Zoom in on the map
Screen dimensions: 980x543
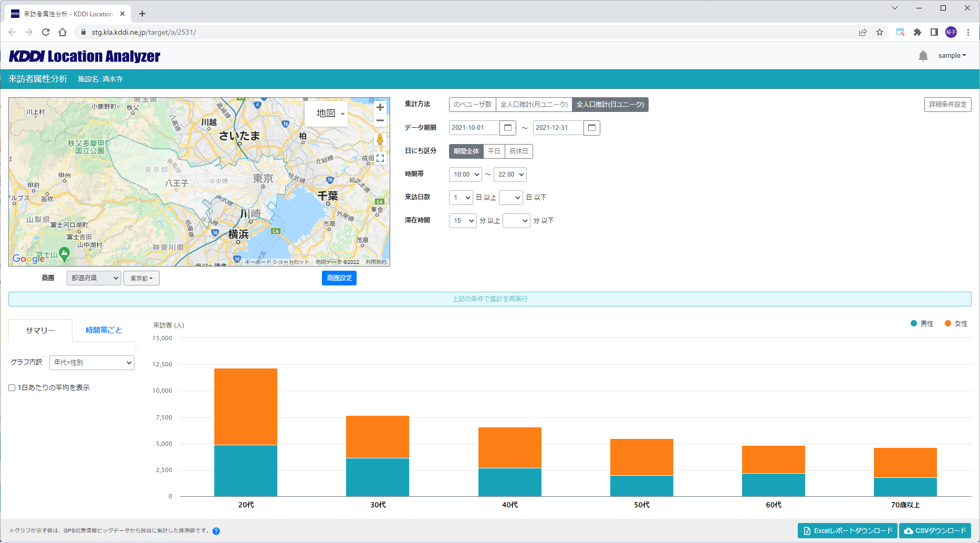(x=380, y=107)
